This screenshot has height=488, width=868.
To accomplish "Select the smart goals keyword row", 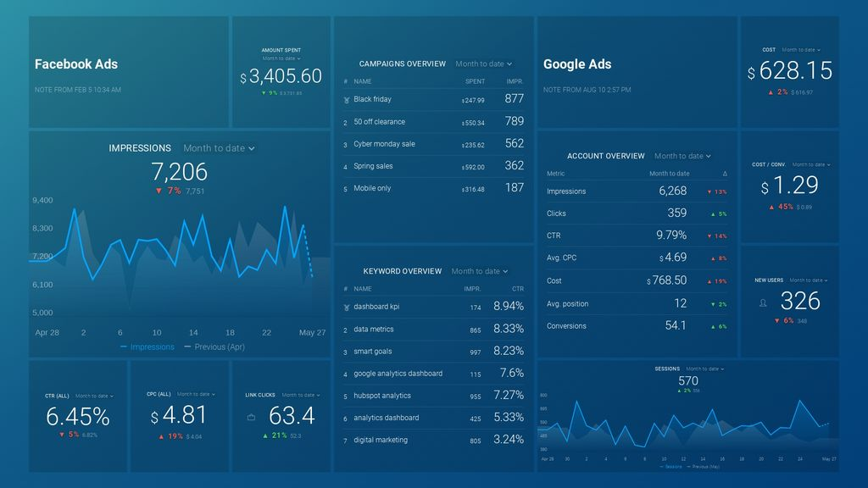I will point(433,352).
